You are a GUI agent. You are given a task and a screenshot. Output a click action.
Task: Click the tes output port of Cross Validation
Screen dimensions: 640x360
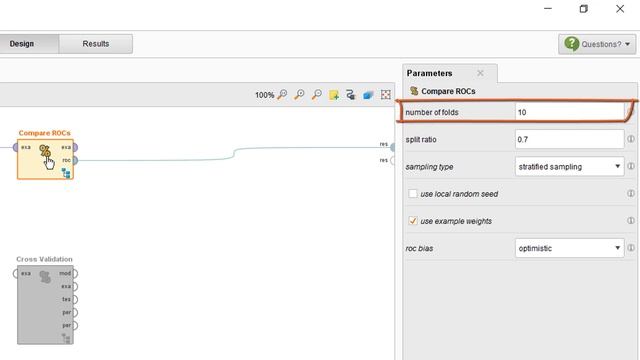click(75, 300)
